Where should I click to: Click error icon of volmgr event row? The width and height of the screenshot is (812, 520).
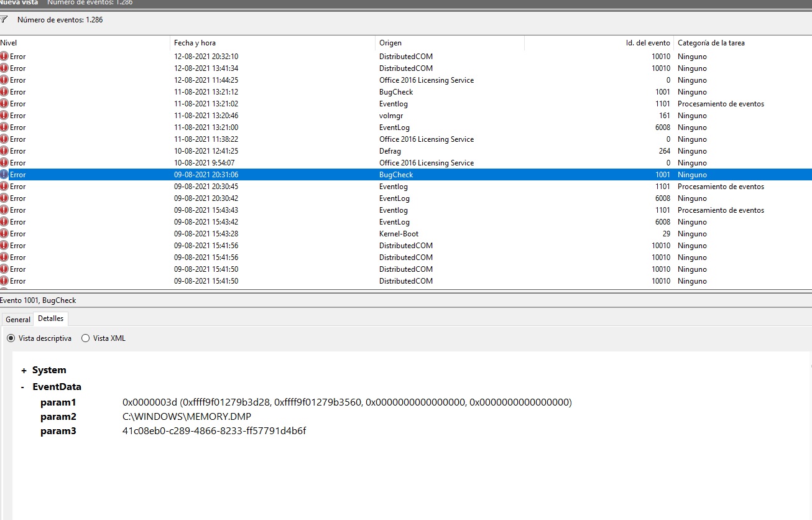[x=4, y=116]
